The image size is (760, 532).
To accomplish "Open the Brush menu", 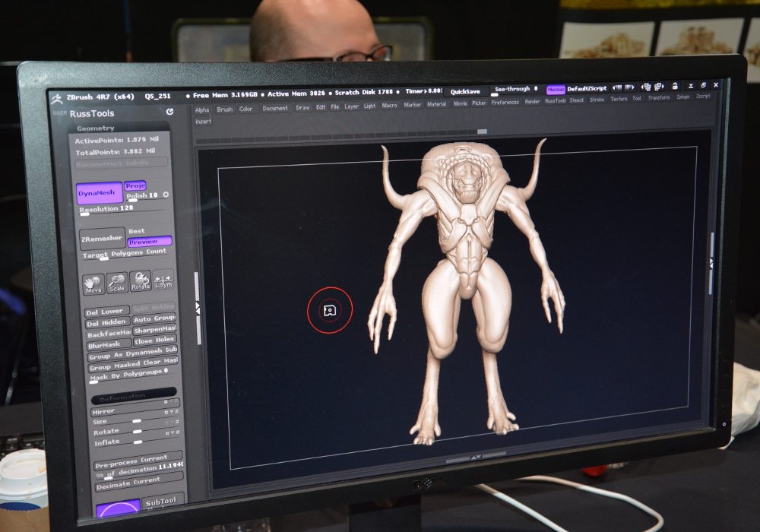I will [224, 109].
